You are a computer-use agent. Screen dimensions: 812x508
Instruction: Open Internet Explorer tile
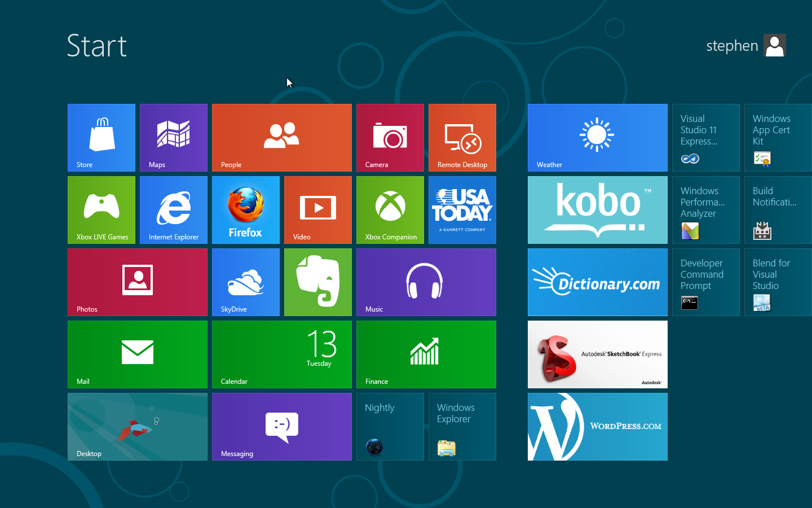point(174,209)
